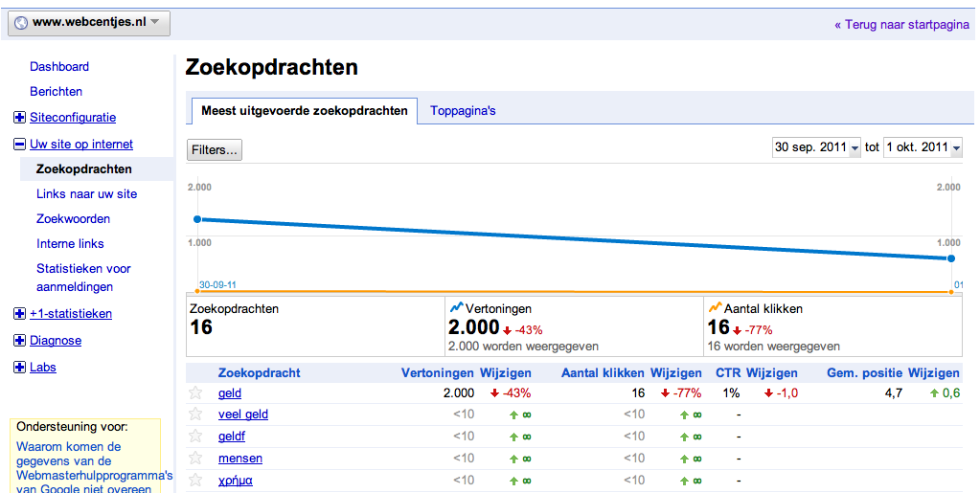Sort by Wijzigen header next to Gem. positie
The width and height of the screenshot is (980, 493).
tap(934, 373)
